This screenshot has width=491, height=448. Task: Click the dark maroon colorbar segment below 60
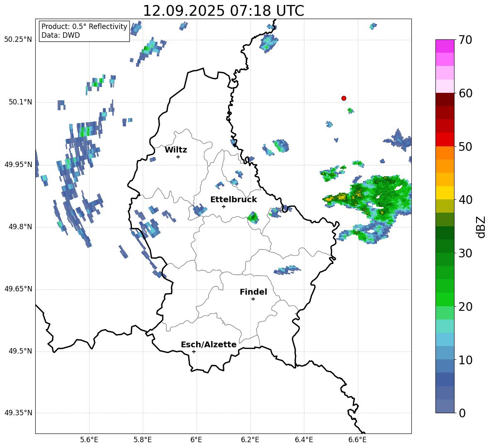tap(445, 100)
